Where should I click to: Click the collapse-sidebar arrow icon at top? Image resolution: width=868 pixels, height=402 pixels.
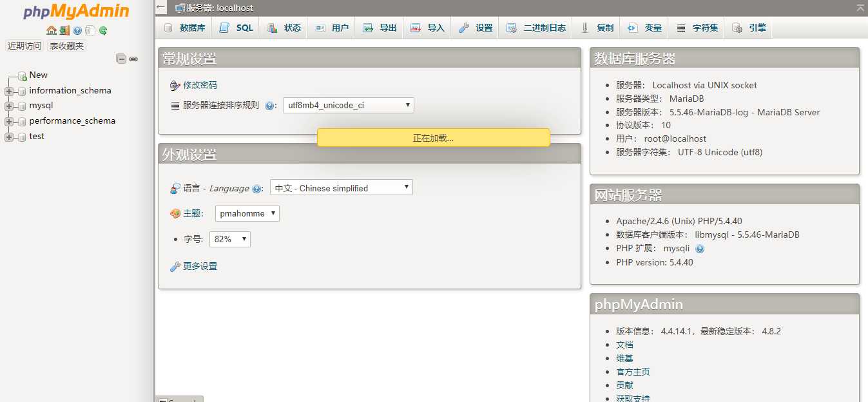[x=160, y=7]
